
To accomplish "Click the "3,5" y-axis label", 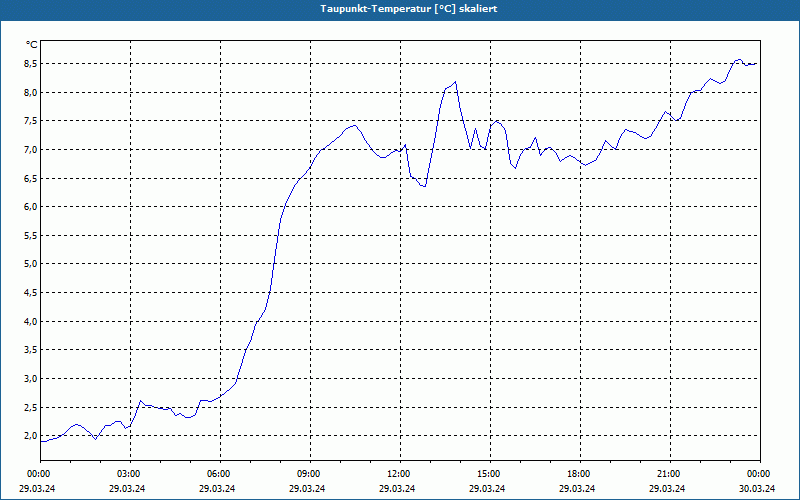I will click(x=31, y=350).
